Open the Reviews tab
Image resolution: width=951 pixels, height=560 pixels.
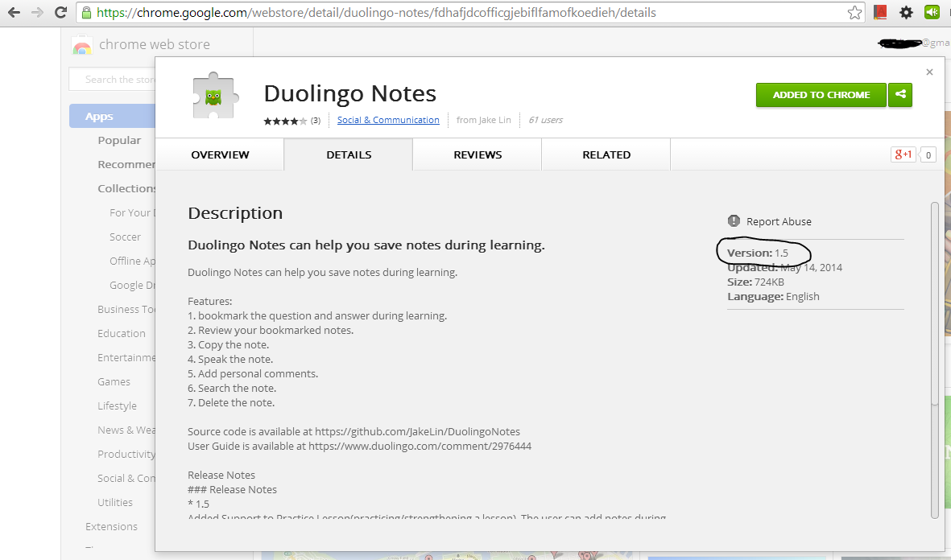478,154
